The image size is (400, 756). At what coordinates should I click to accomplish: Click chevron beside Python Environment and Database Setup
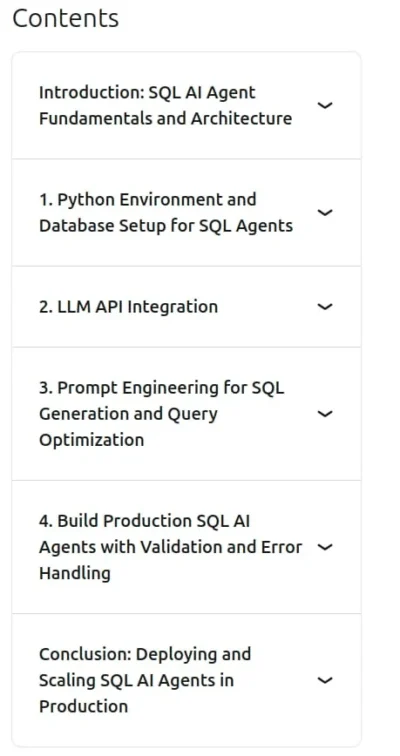tap(326, 212)
